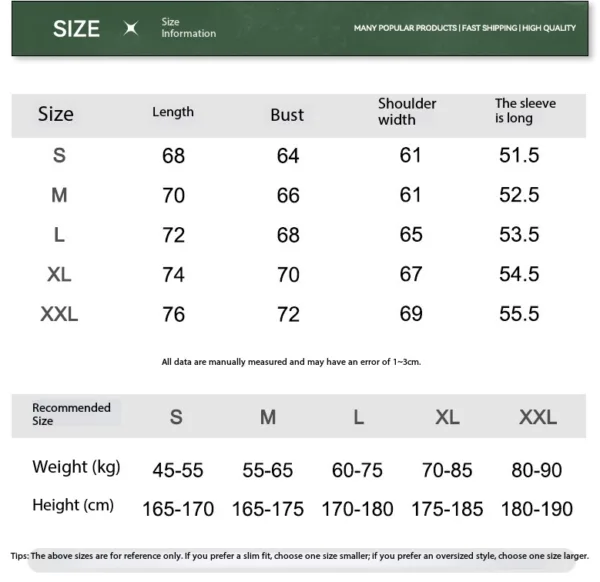Image resolution: width=600 pixels, height=582 pixels.
Task: Click the L size bust value 68
Action: tap(288, 235)
